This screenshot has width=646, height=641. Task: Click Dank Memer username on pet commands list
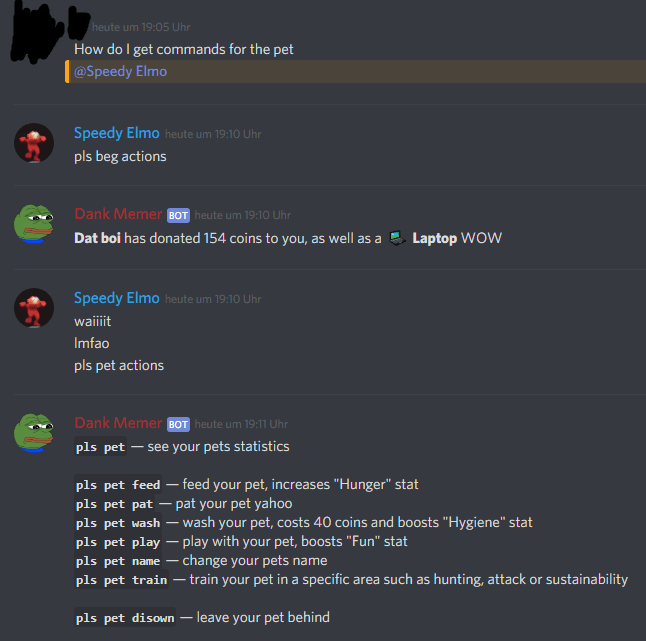click(118, 423)
